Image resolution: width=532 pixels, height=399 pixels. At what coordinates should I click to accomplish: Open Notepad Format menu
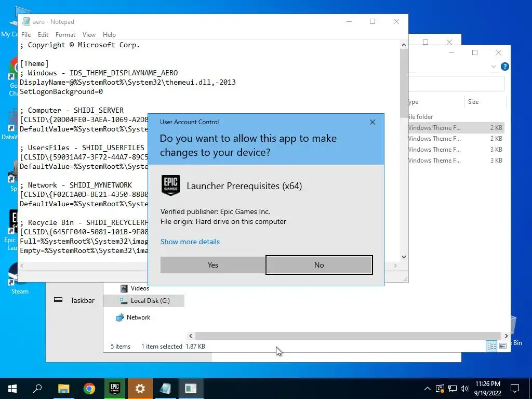65,35
